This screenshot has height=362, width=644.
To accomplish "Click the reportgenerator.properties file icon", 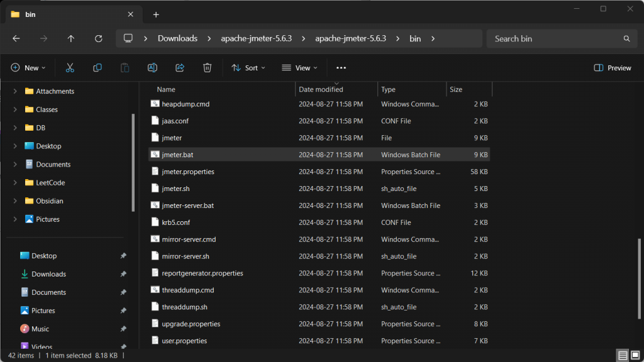I will 155,273.
